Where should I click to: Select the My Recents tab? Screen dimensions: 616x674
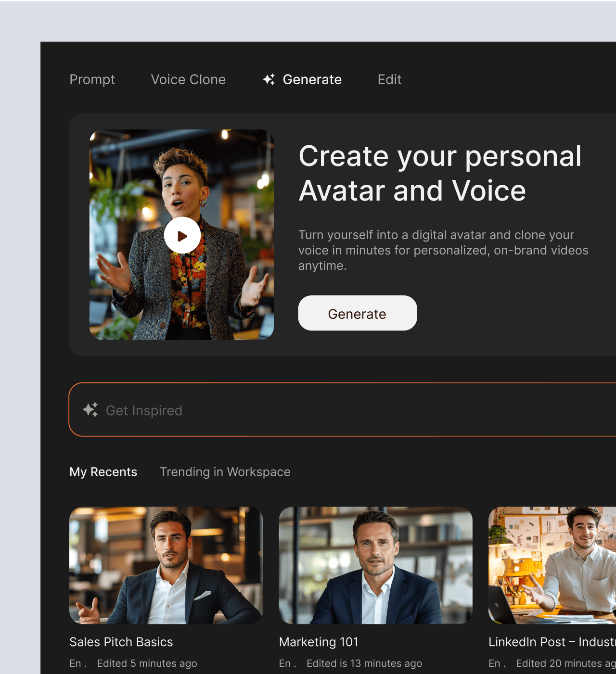(x=103, y=472)
